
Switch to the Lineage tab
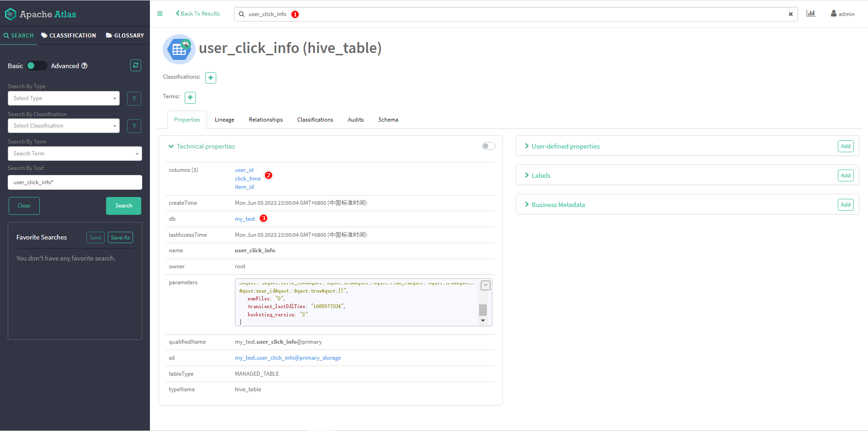[x=224, y=120]
